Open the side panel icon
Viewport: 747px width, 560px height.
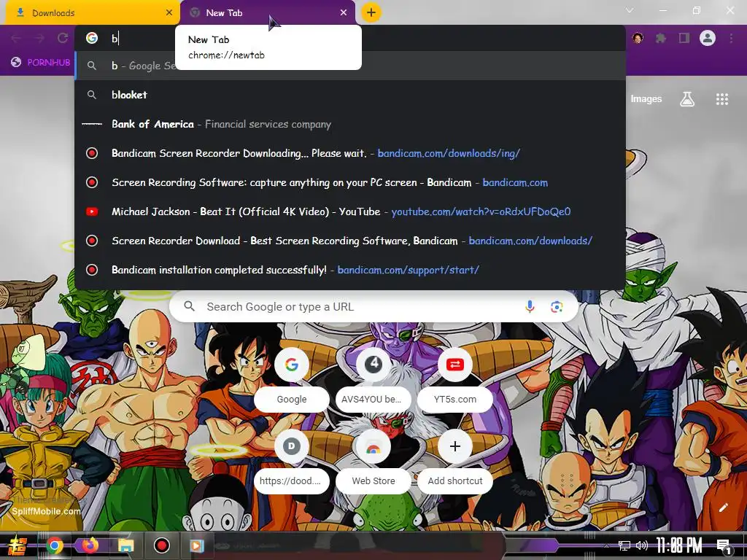coord(684,38)
